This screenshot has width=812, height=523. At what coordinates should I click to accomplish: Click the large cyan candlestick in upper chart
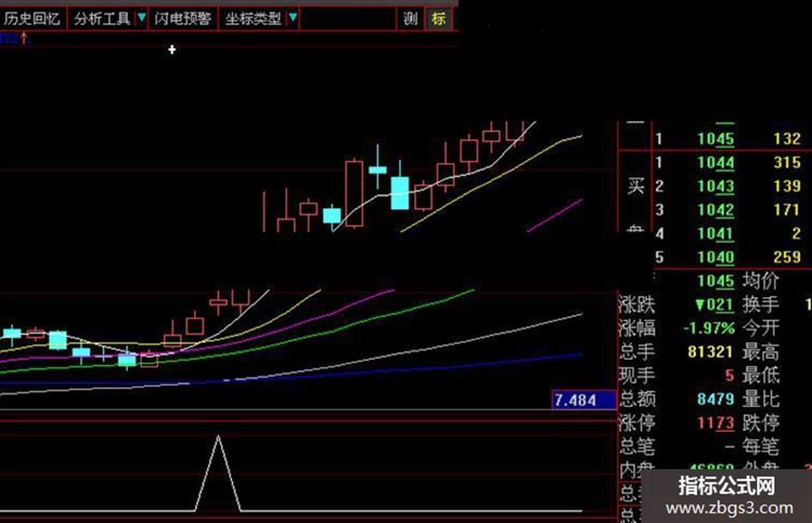pyautogui.click(x=400, y=193)
